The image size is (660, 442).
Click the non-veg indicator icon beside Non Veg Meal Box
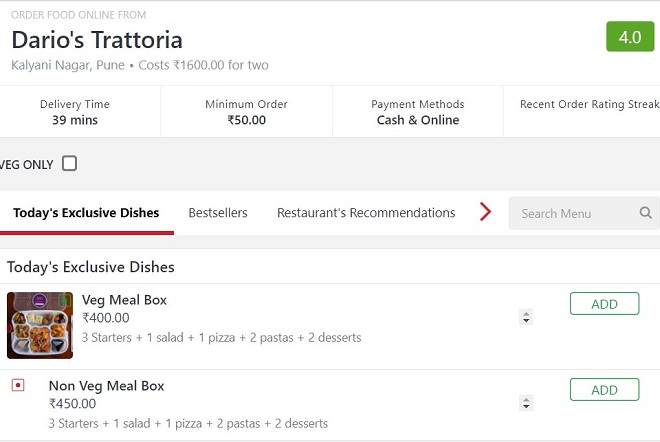(18, 385)
